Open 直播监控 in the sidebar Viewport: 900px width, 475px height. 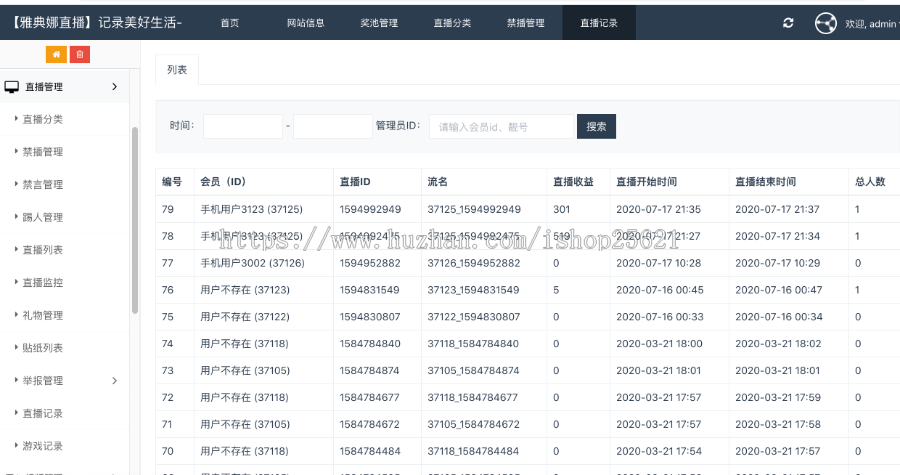43,283
